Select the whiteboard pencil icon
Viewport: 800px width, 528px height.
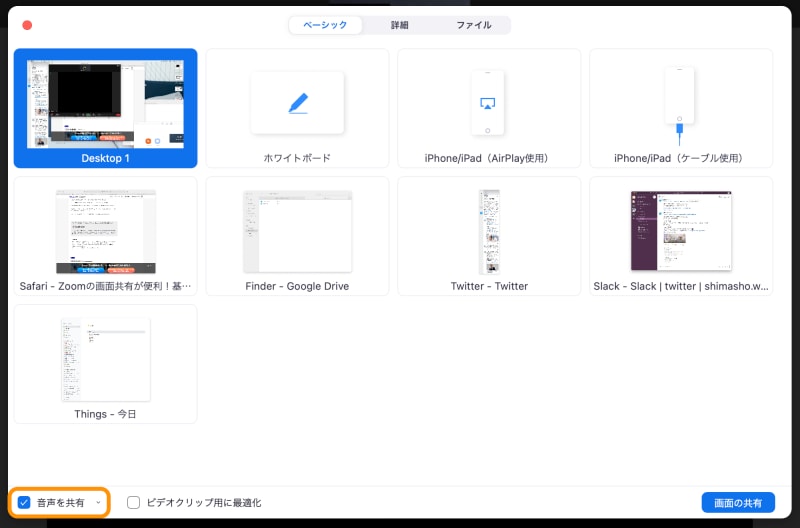[x=298, y=103]
